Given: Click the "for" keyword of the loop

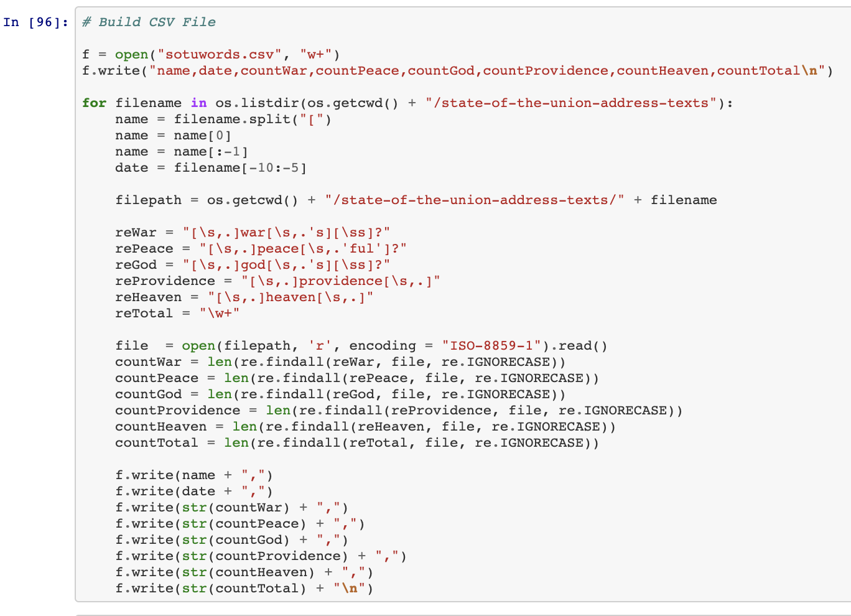Looking at the screenshot, I should pyautogui.click(x=94, y=103).
